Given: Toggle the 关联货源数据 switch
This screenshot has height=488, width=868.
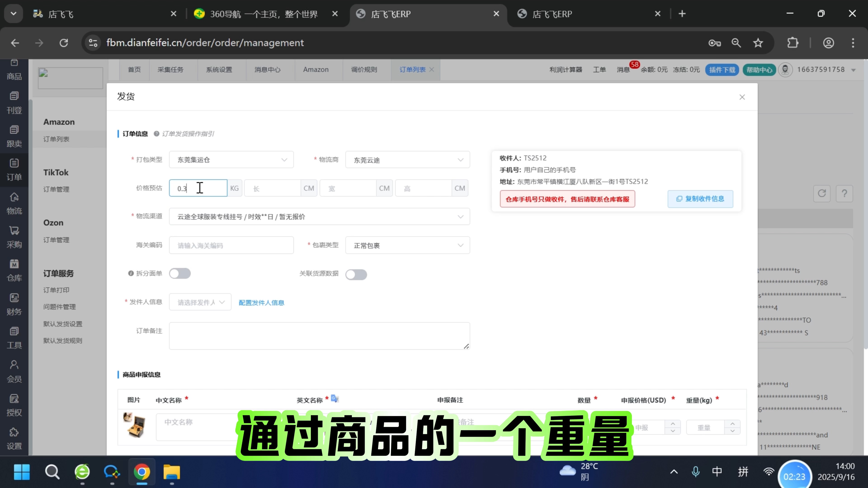Looking at the screenshot, I should (356, 274).
